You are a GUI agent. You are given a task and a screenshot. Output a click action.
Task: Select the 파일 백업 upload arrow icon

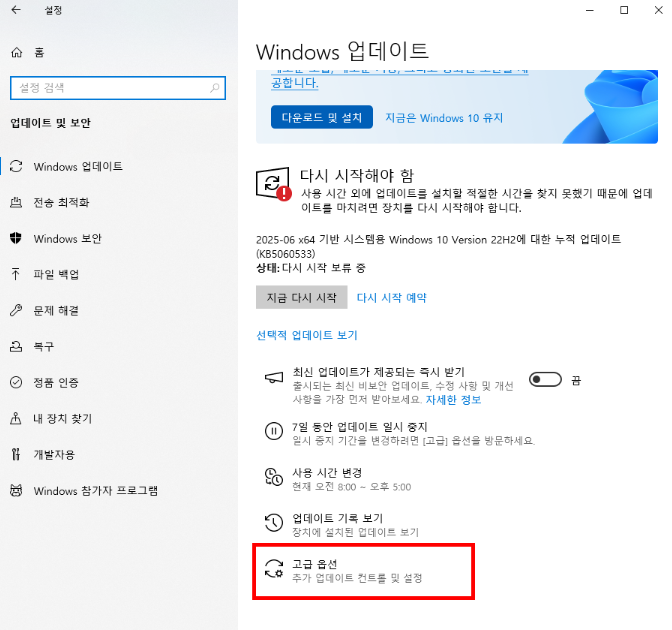pyautogui.click(x=16, y=274)
